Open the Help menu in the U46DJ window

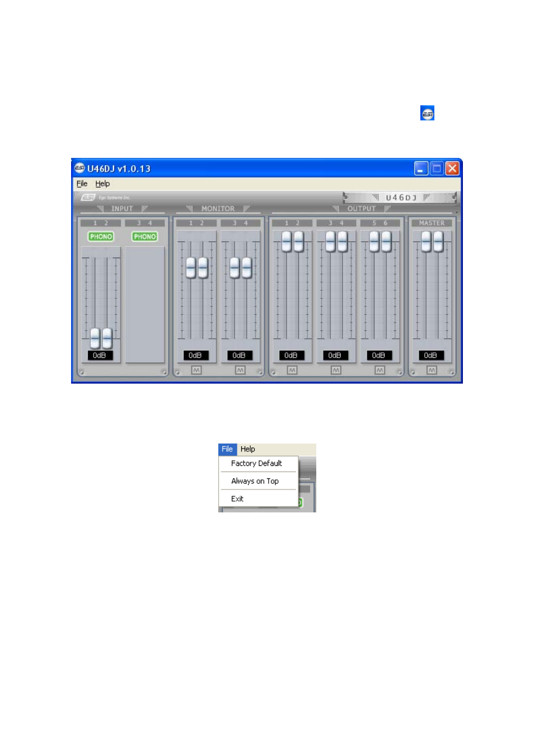point(102,184)
